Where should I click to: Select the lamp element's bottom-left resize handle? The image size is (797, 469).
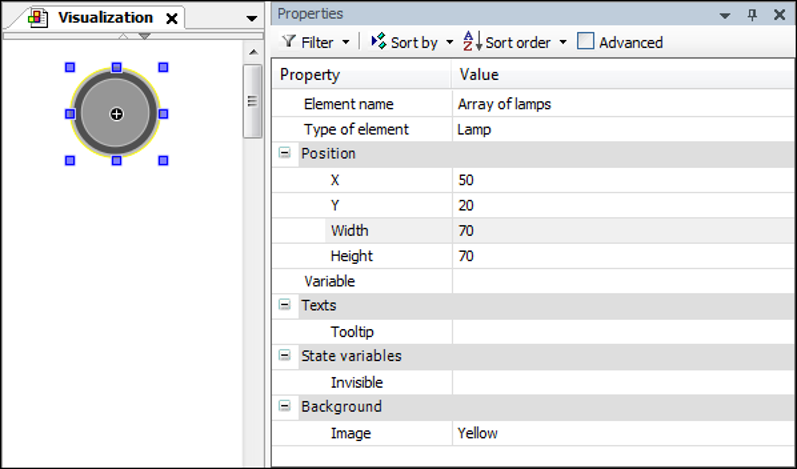coord(70,161)
